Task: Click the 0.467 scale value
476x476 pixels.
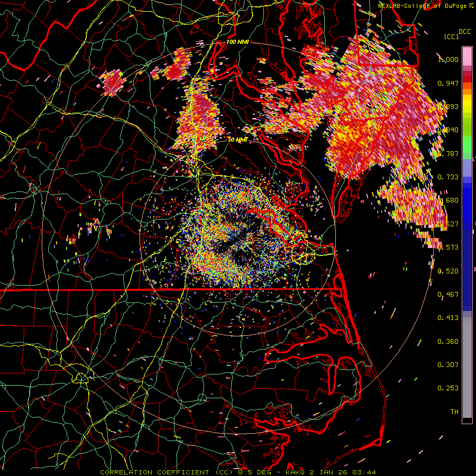Action: (x=448, y=295)
